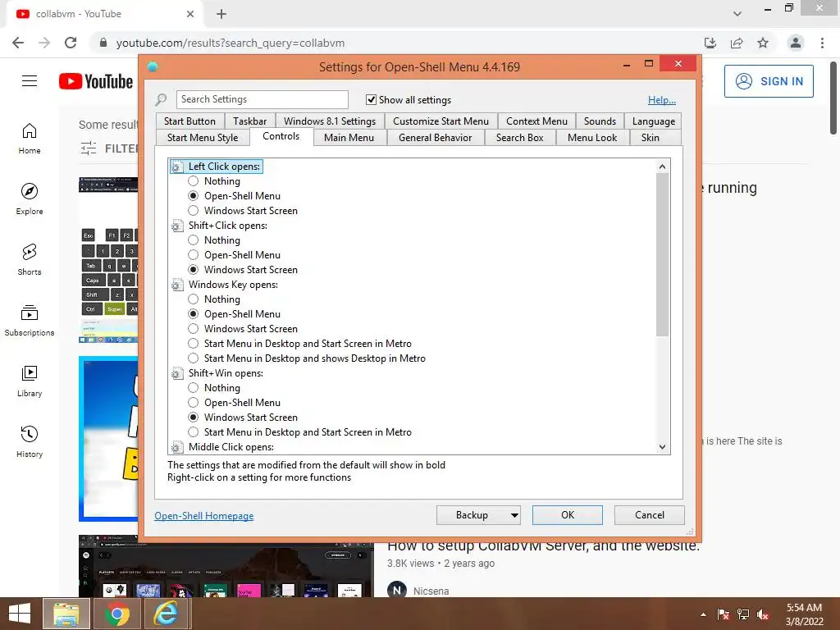Viewport: 840px width, 630px height.
Task: Click the YouTube logo
Action: pyautogui.click(x=96, y=81)
